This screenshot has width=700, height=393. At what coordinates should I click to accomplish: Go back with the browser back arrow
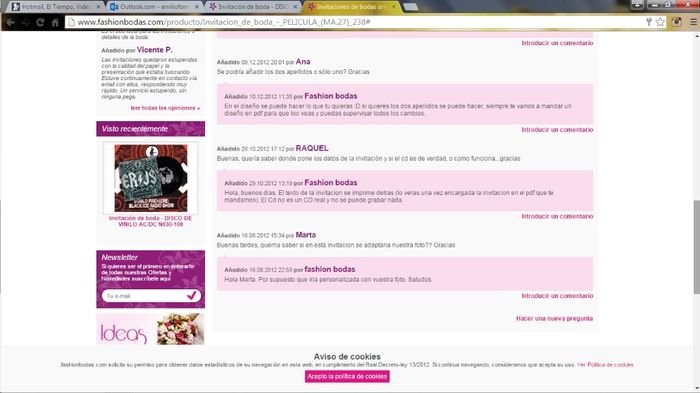coord(10,22)
